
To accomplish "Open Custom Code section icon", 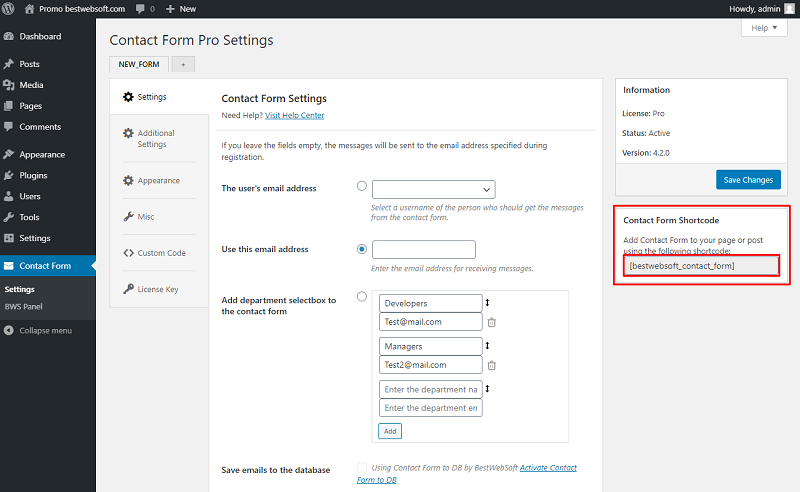I will point(128,253).
